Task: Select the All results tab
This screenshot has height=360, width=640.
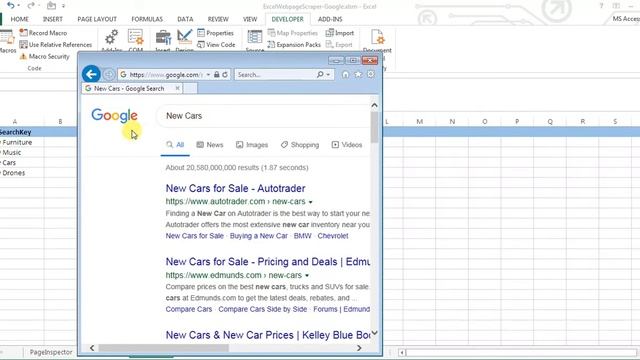Action: [175, 145]
